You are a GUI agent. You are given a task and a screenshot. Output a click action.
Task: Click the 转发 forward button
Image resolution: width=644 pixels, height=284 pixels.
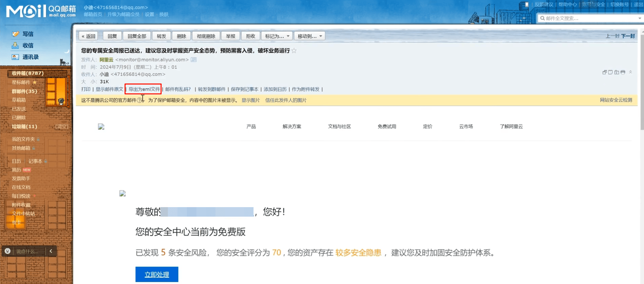161,36
